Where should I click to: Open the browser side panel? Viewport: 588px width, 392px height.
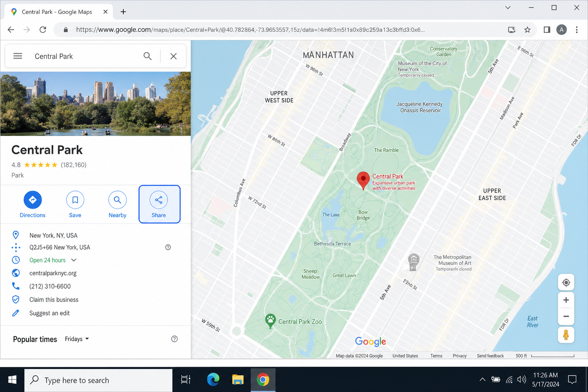[547, 29]
